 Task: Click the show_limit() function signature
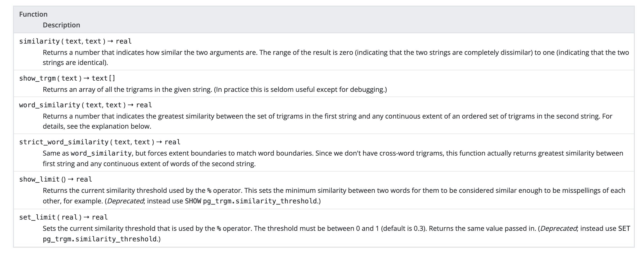[x=55, y=179]
